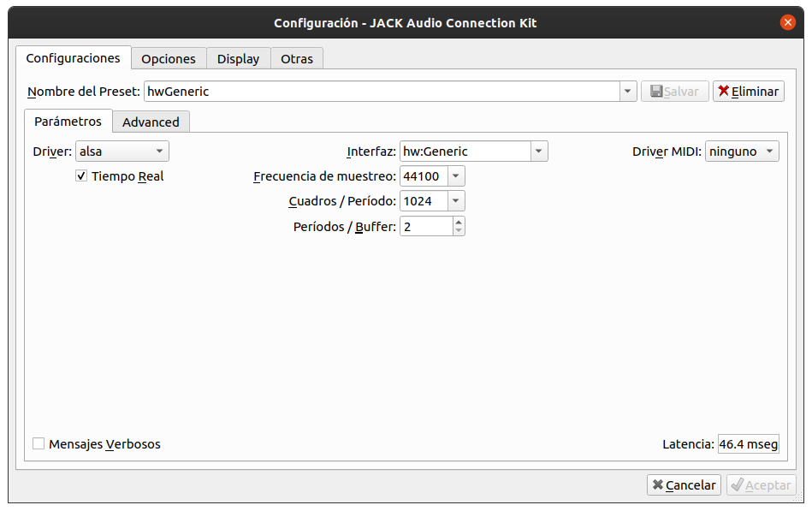
Task: Open the Driver alsa dropdown
Action: (x=122, y=152)
